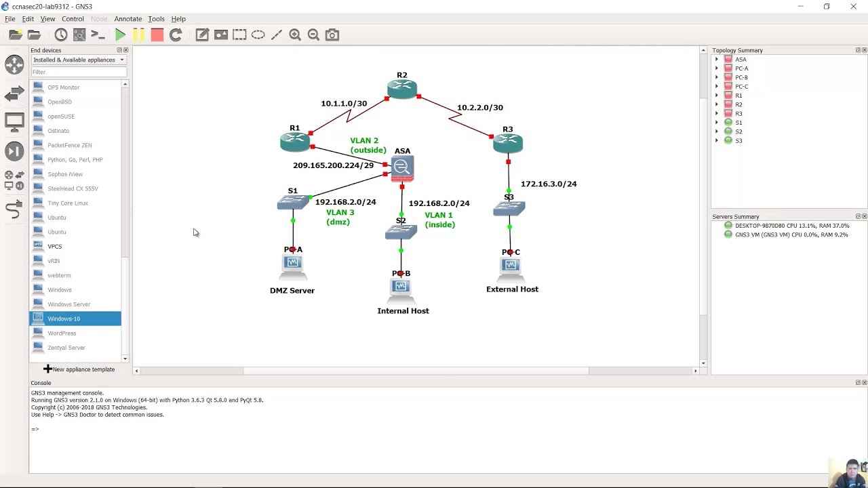Click the canvas horizontal scrollbar
Screen dimensions: 868x488
[x=416, y=371]
